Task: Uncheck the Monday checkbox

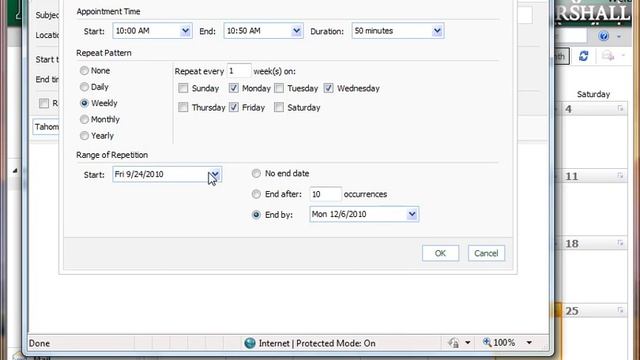Action: [x=233, y=88]
